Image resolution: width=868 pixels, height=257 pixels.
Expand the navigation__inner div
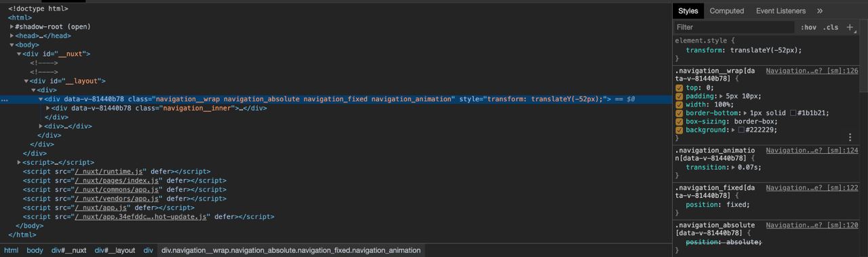click(48, 108)
